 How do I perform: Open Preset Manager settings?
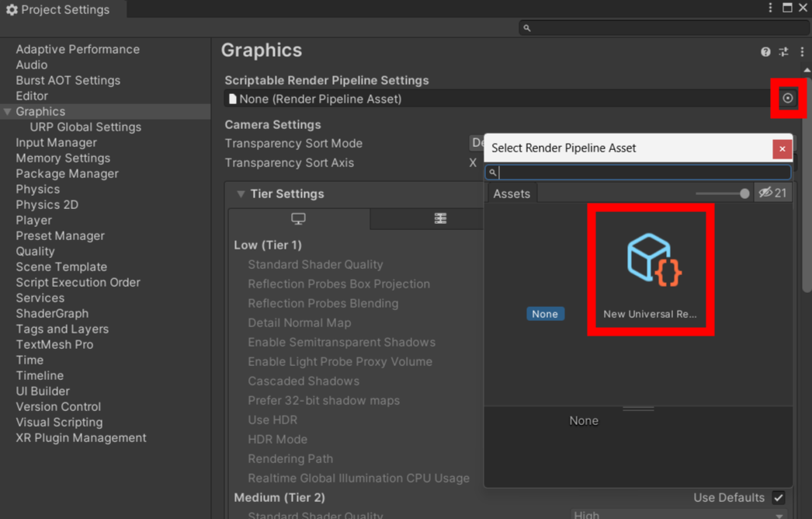pos(60,236)
